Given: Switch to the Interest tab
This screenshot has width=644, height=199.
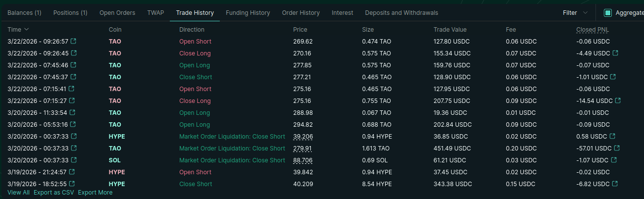Looking at the screenshot, I should [343, 13].
